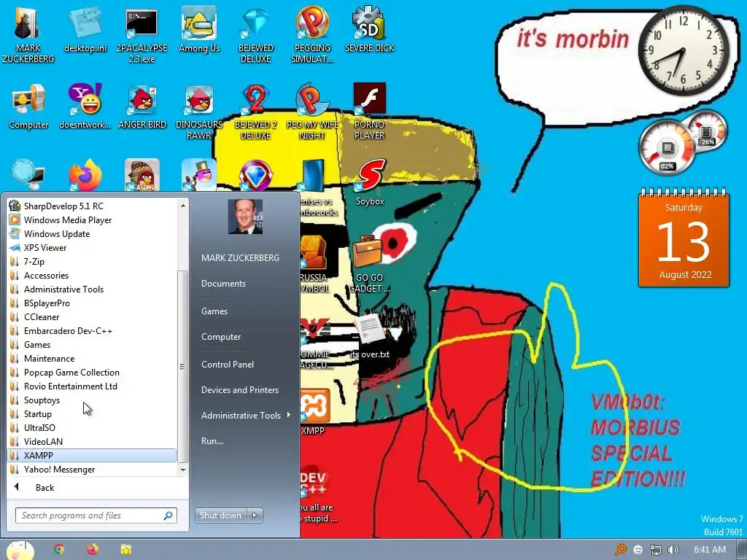The image size is (747, 560).
Task: Click the Start orb button
Action: pyautogui.click(x=20, y=551)
